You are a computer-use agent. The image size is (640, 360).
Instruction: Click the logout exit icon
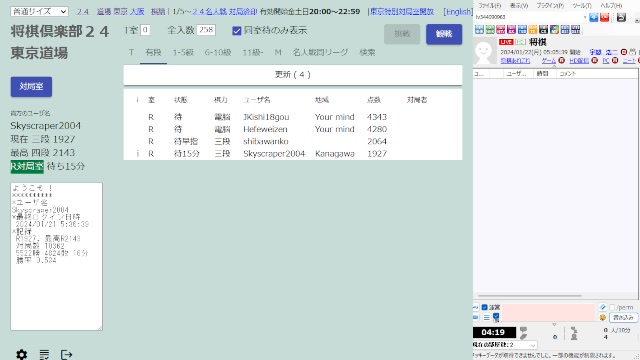click(x=66, y=354)
